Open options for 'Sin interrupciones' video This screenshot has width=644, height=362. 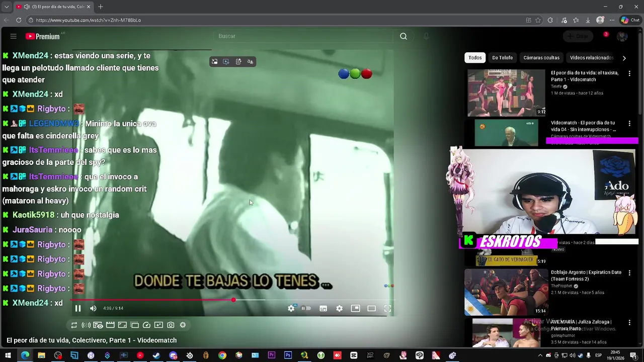[x=629, y=123]
